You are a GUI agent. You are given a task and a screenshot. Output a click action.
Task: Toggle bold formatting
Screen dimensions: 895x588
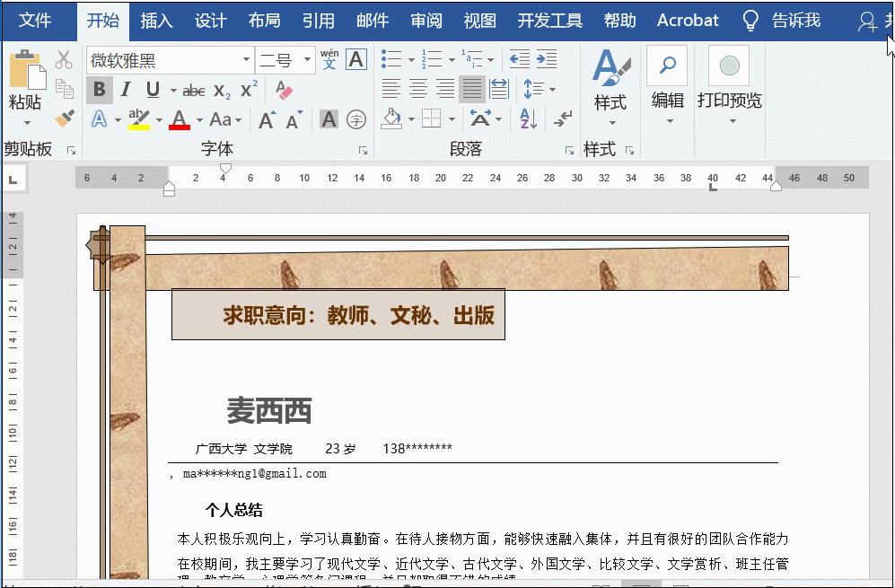99,90
